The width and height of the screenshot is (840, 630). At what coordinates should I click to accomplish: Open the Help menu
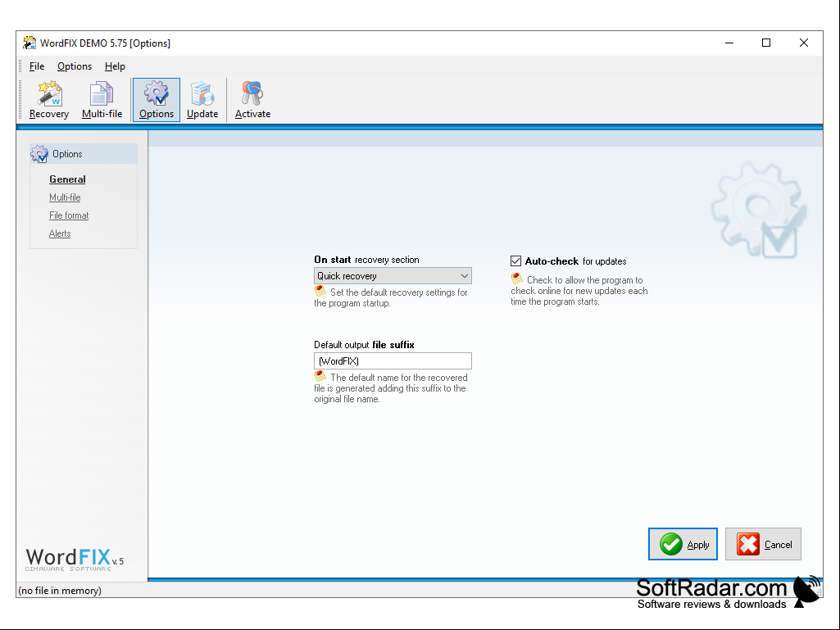tap(115, 66)
